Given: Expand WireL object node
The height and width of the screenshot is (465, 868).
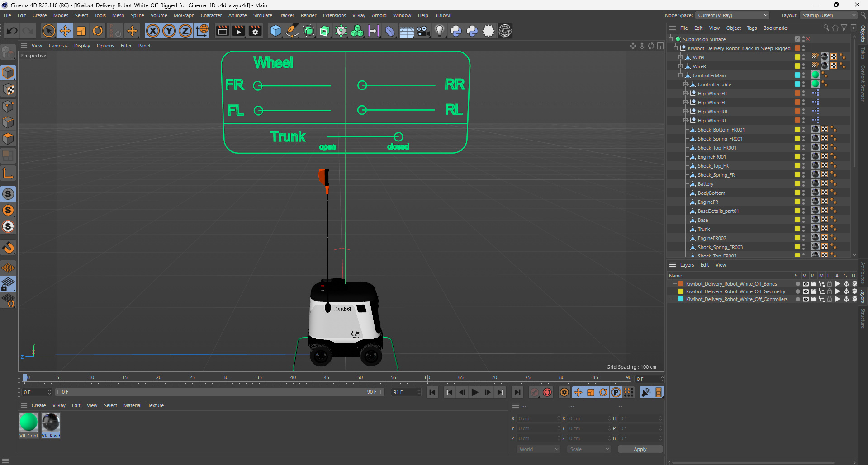Looking at the screenshot, I should tap(681, 57).
